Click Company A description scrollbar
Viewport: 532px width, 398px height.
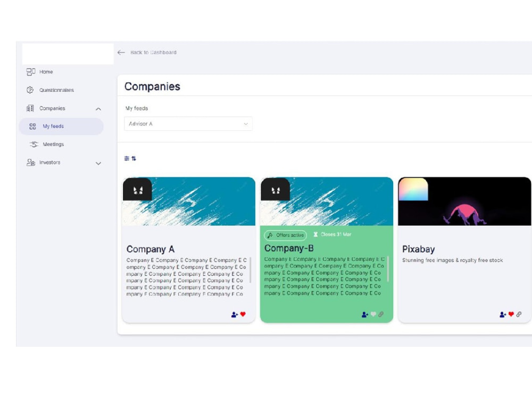click(x=251, y=270)
